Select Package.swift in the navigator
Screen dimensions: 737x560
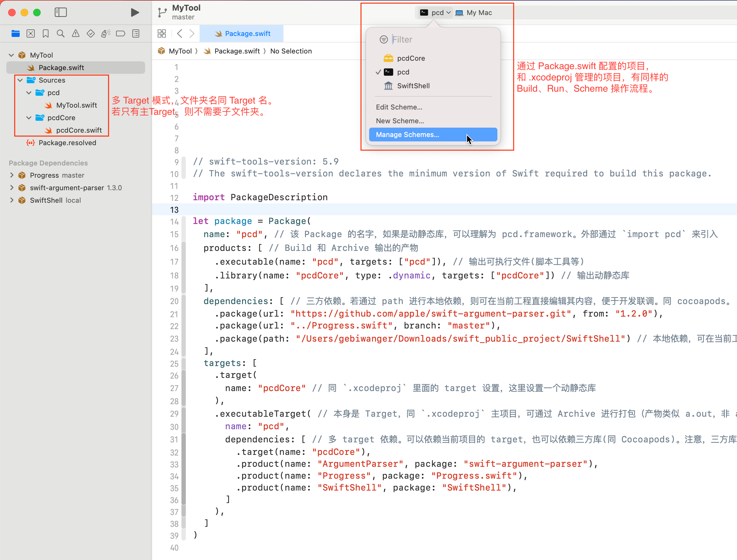(76, 68)
